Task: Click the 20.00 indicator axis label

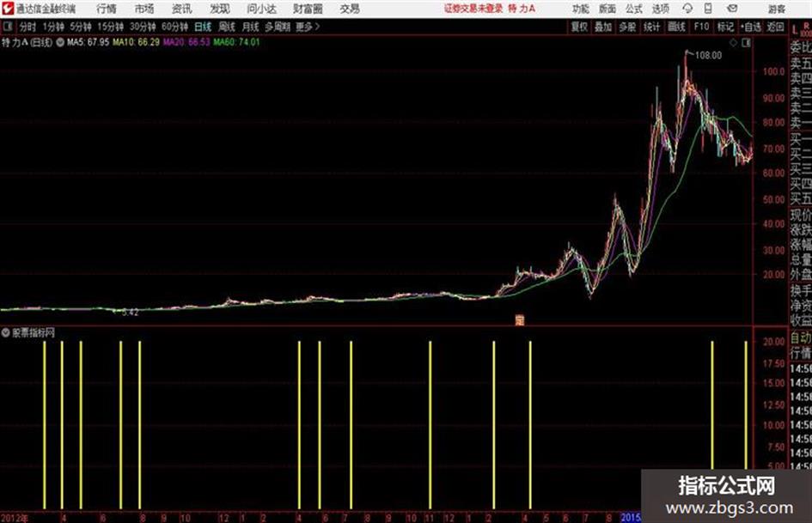Action: point(773,341)
